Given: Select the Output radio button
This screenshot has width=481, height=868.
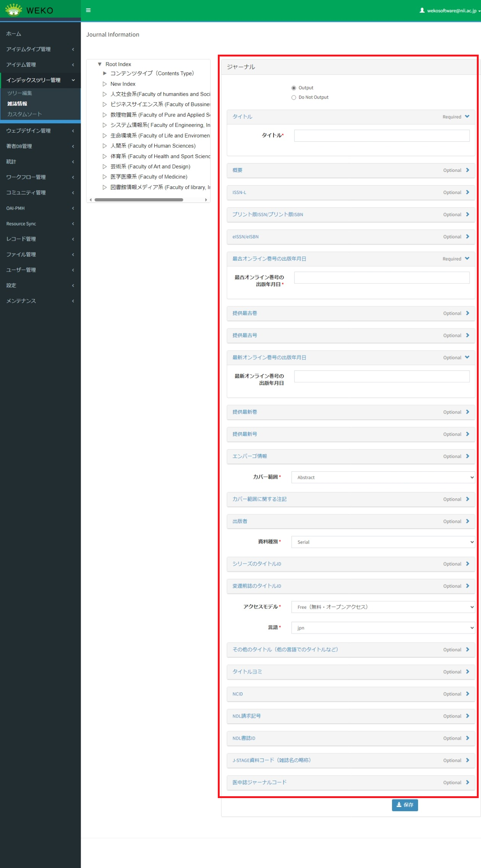Looking at the screenshot, I should point(294,88).
